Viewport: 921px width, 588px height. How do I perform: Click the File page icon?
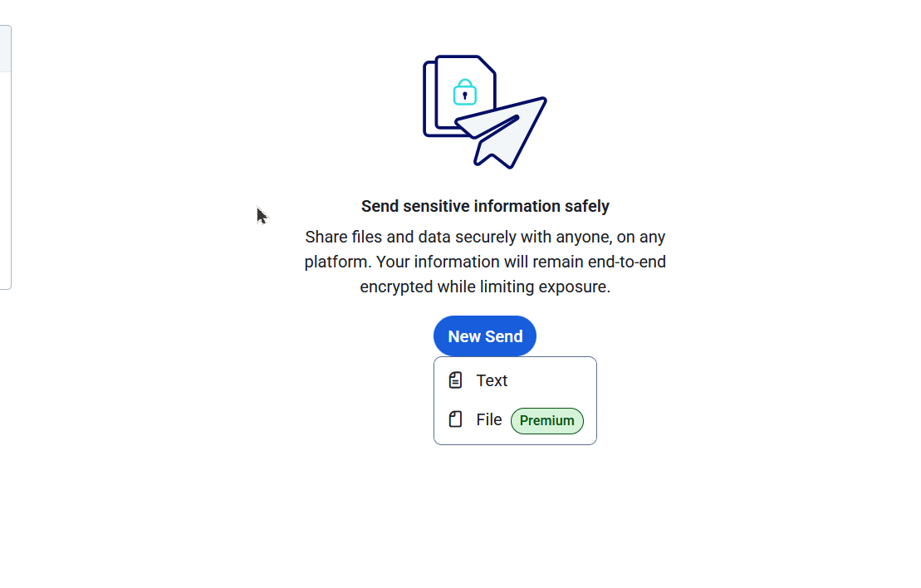(x=455, y=419)
